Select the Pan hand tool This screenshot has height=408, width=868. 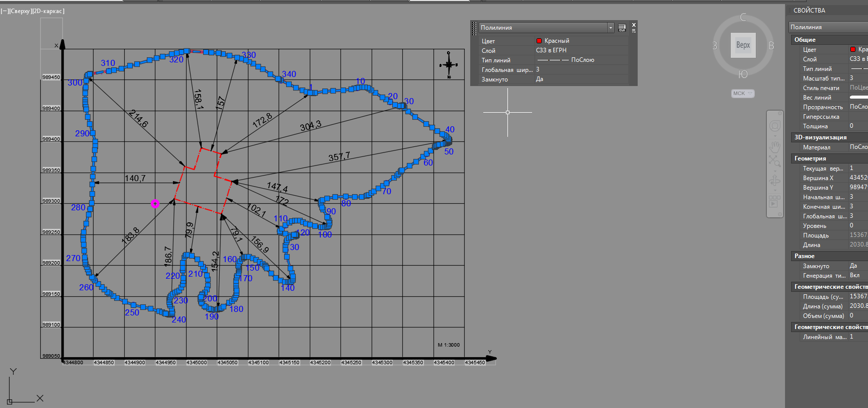(x=775, y=146)
